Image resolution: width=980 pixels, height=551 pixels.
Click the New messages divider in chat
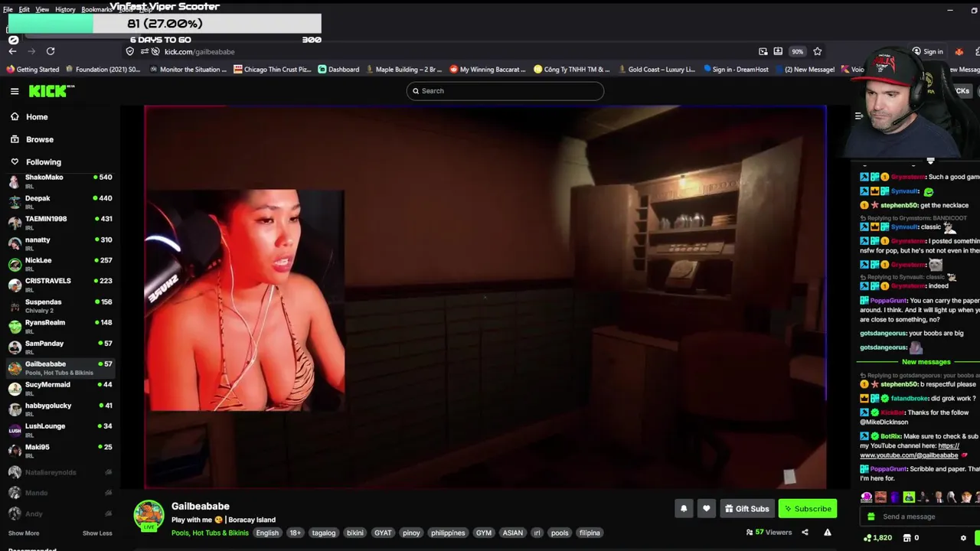point(926,362)
